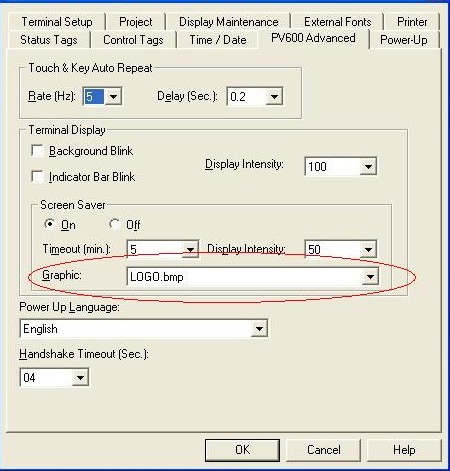
Task: Go to the Time / Date tab
Action: pyautogui.click(x=218, y=40)
